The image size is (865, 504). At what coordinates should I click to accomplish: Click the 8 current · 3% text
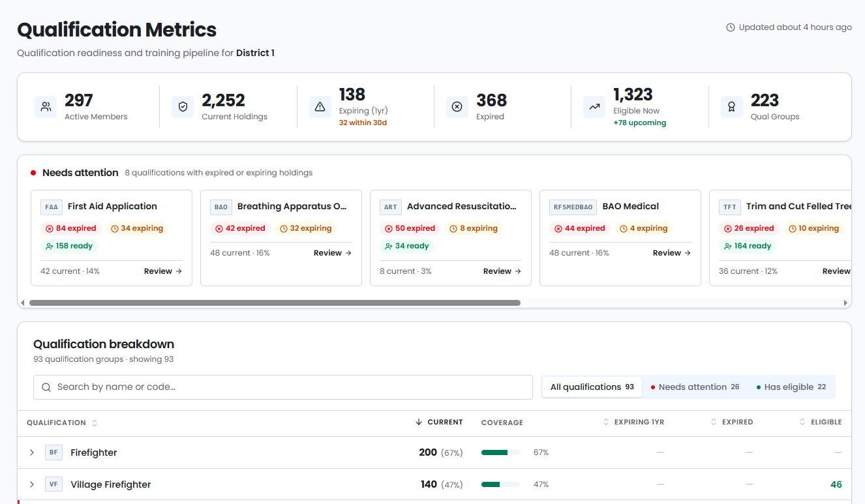pos(406,271)
